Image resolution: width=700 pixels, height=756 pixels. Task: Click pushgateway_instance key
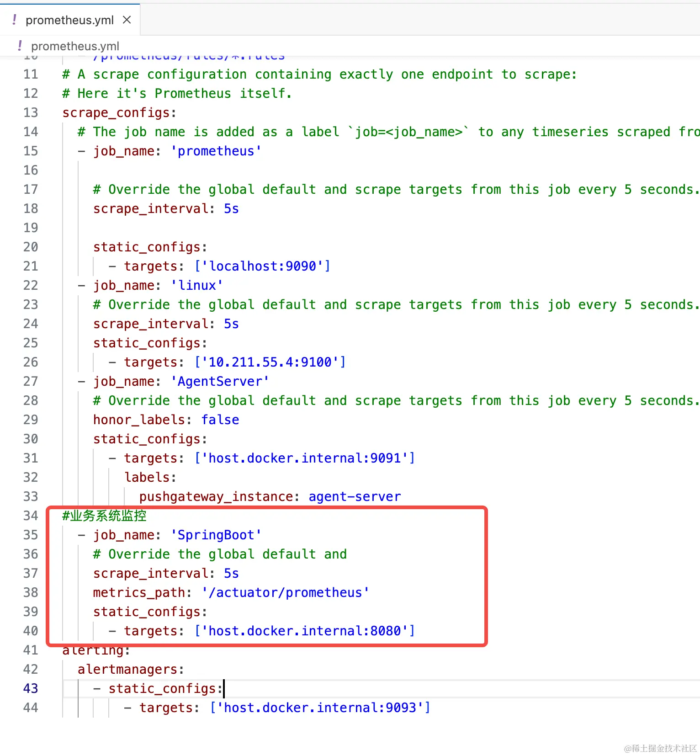[216, 496]
